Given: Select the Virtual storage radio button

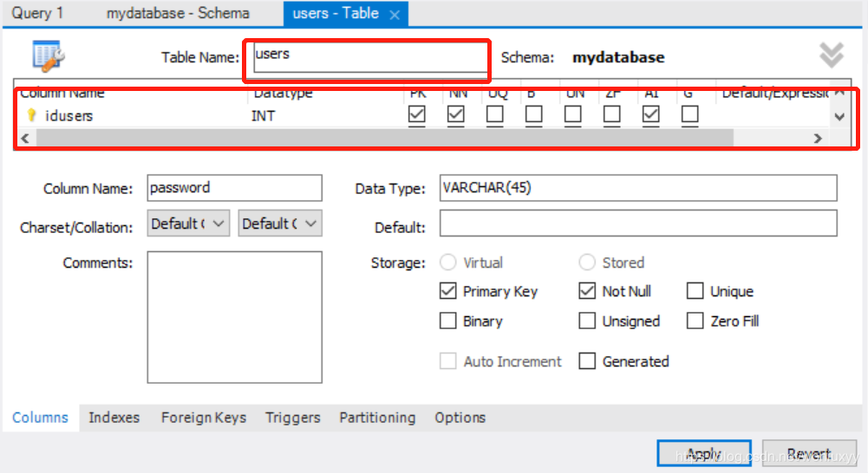Looking at the screenshot, I should coord(447,262).
